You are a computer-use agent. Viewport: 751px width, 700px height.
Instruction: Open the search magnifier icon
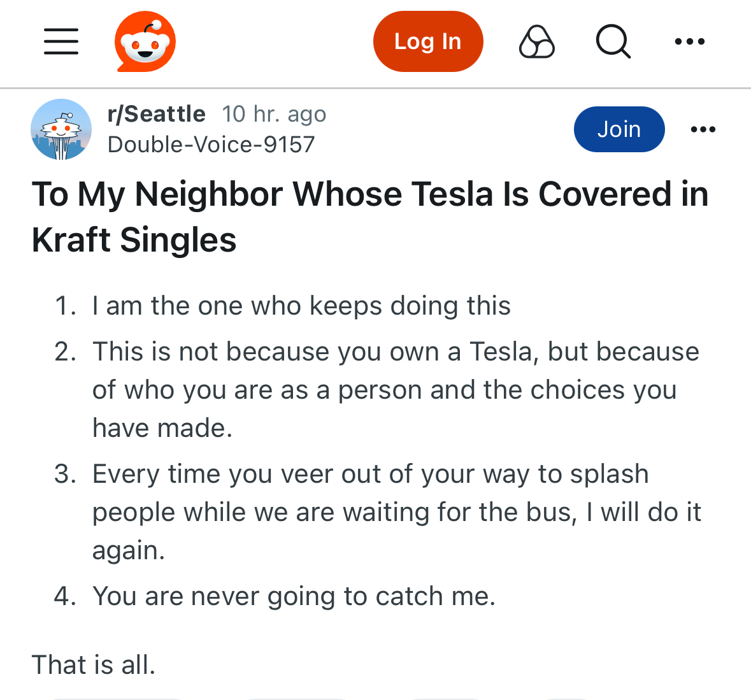pos(613,42)
